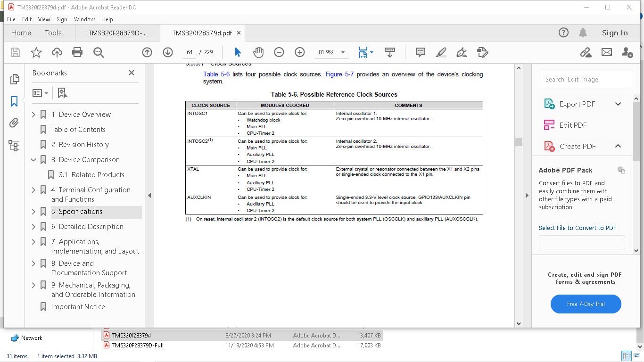The image size is (644, 362).
Task: Select the arrow selection tool
Action: point(238,52)
